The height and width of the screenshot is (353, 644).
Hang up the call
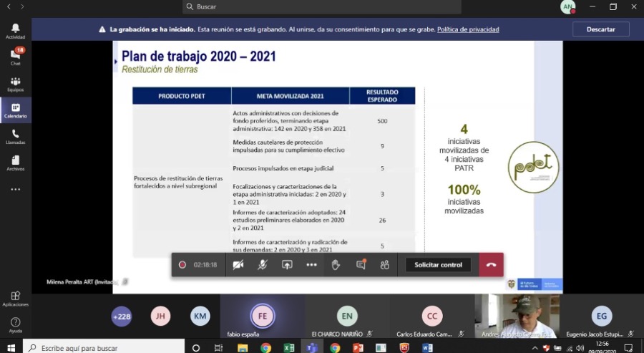pos(491,264)
